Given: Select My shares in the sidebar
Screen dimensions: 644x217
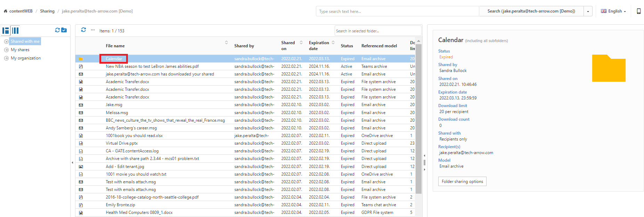Looking at the screenshot, I should (x=20, y=50).
